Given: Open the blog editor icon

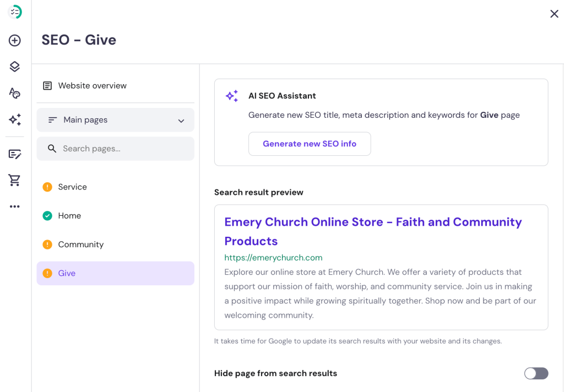Looking at the screenshot, I should pos(15,154).
